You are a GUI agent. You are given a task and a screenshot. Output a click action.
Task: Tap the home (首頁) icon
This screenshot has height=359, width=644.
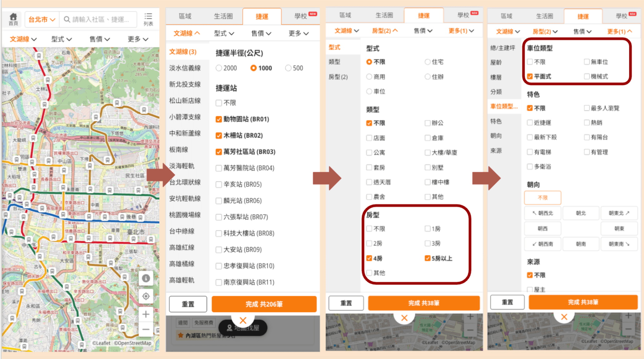click(x=13, y=19)
